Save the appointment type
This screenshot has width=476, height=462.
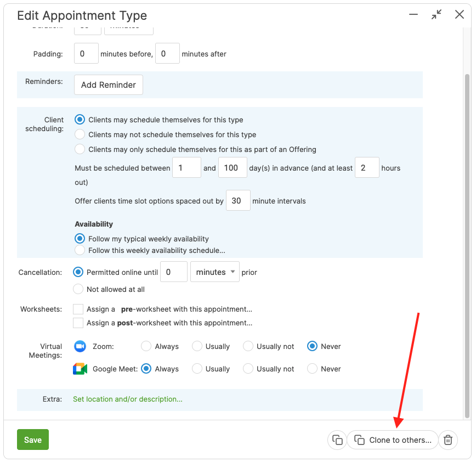click(33, 440)
